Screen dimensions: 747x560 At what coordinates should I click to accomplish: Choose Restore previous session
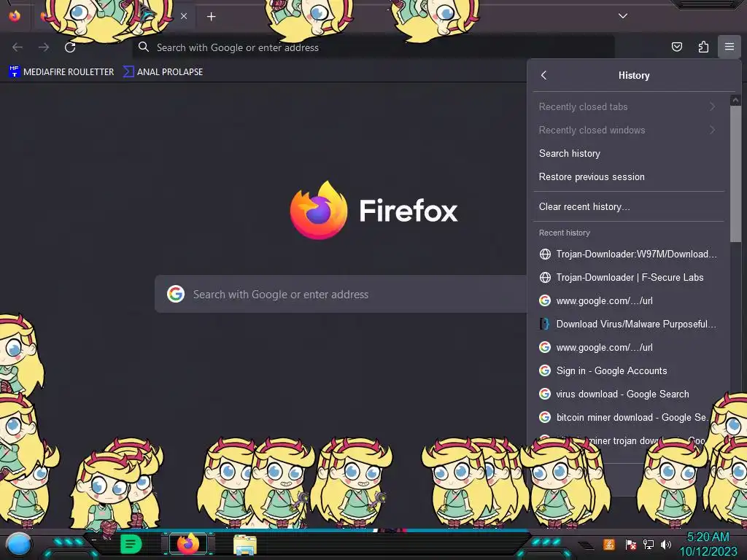628,176
